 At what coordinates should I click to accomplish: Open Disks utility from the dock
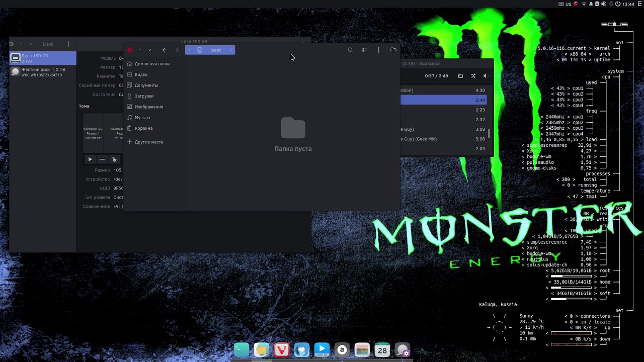coord(403,350)
